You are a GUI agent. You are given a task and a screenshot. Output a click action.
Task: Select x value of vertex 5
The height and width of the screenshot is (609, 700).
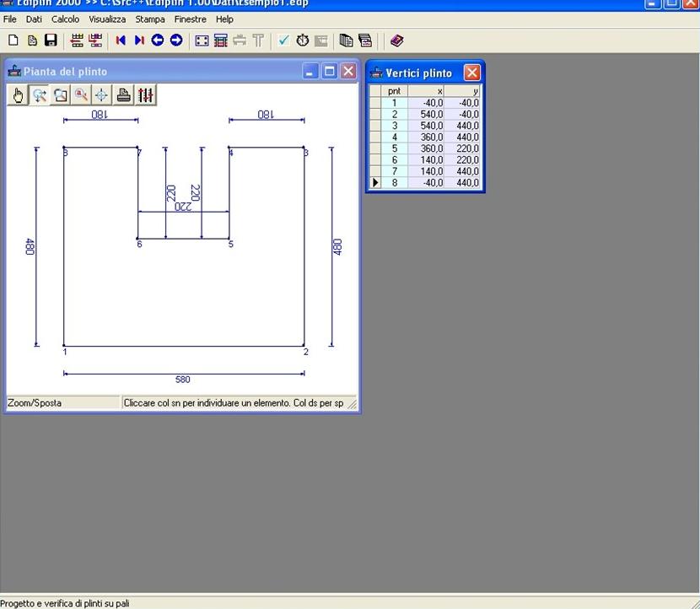point(426,148)
